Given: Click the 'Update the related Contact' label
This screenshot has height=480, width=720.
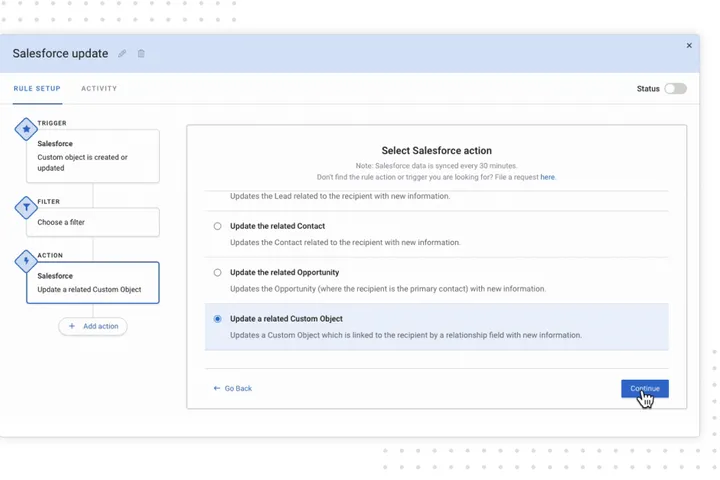Looking at the screenshot, I should (x=277, y=226).
